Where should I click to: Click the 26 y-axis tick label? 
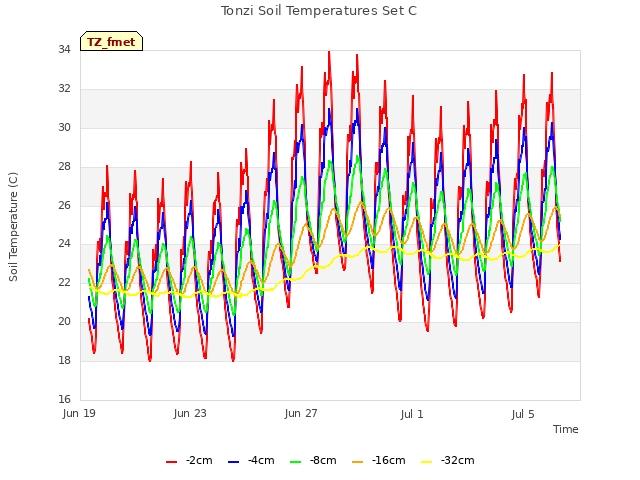coord(64,205)
